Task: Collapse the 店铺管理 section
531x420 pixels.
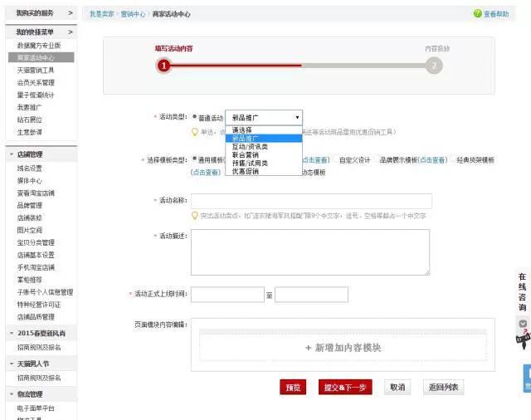Action: 12,154
